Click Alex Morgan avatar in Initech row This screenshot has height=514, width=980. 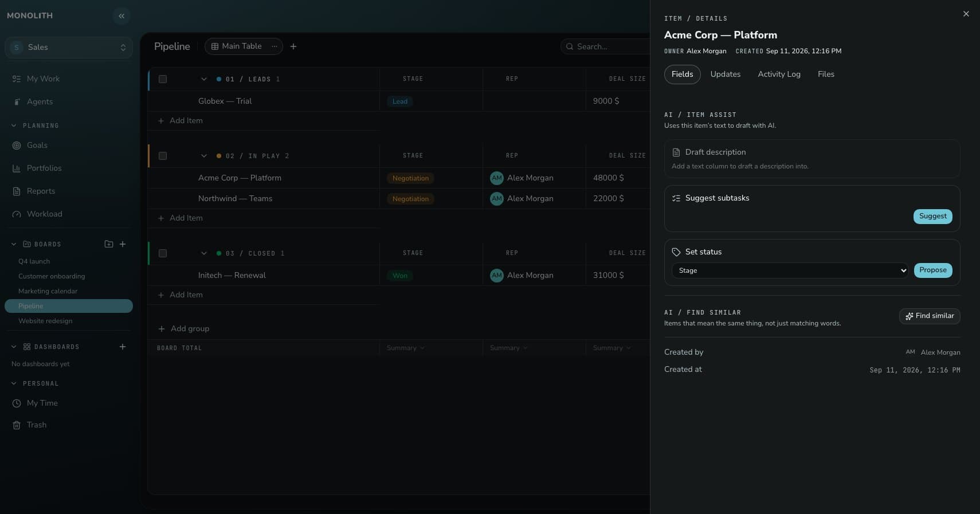[x=497, y=276]
